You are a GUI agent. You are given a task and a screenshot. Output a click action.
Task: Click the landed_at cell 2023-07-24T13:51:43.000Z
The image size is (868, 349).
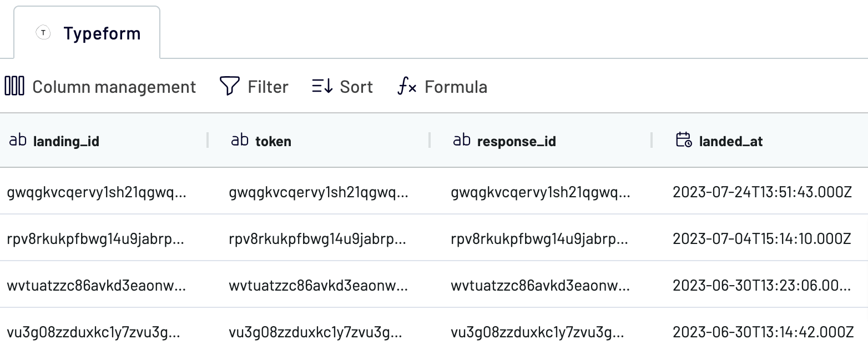point(762,193)
